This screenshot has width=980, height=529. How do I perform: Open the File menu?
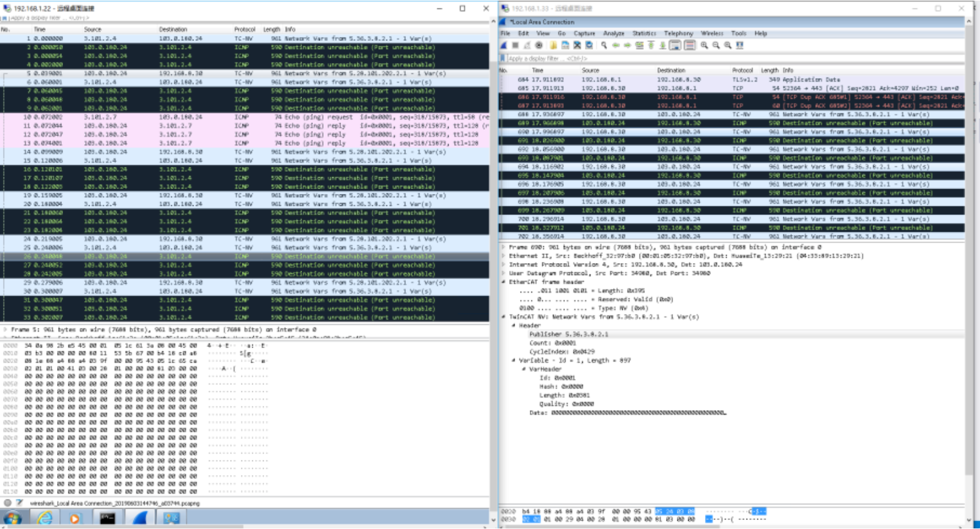pos(505,34)
